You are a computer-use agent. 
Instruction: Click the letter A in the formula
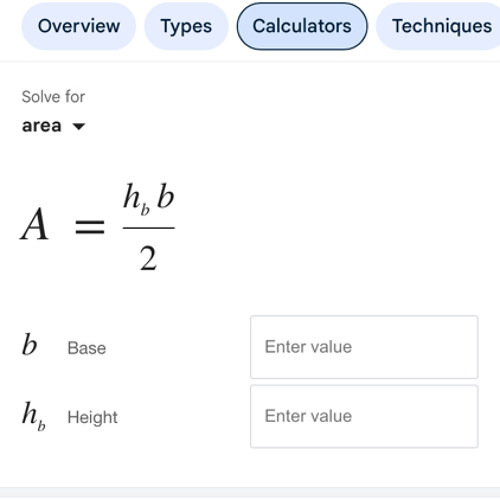35,224
